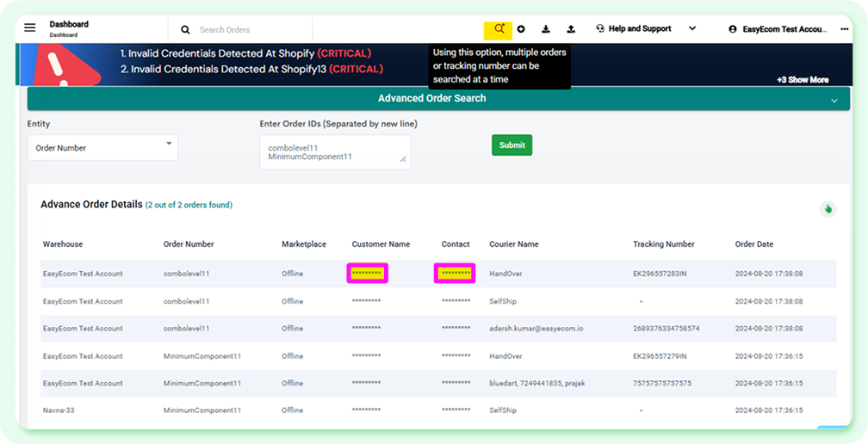Viewport: 868px width, 444px height.
Task: Click the 2 out of 2 orders found text
Action: pos(189,205)
